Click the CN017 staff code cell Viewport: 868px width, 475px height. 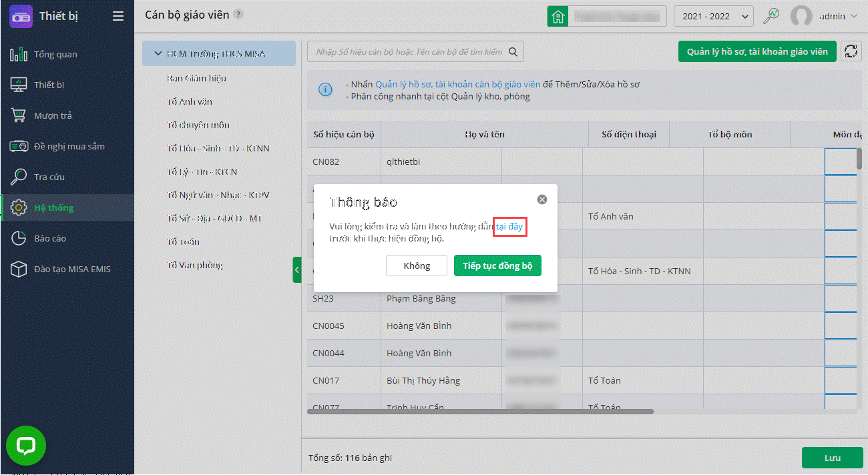point(344,380)
